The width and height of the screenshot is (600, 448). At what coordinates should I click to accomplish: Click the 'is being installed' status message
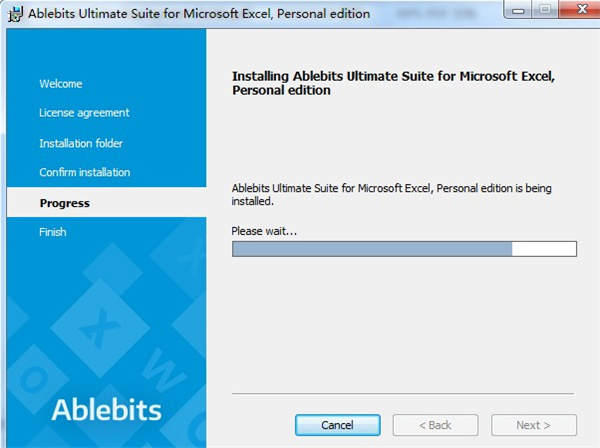pos(391,194)
